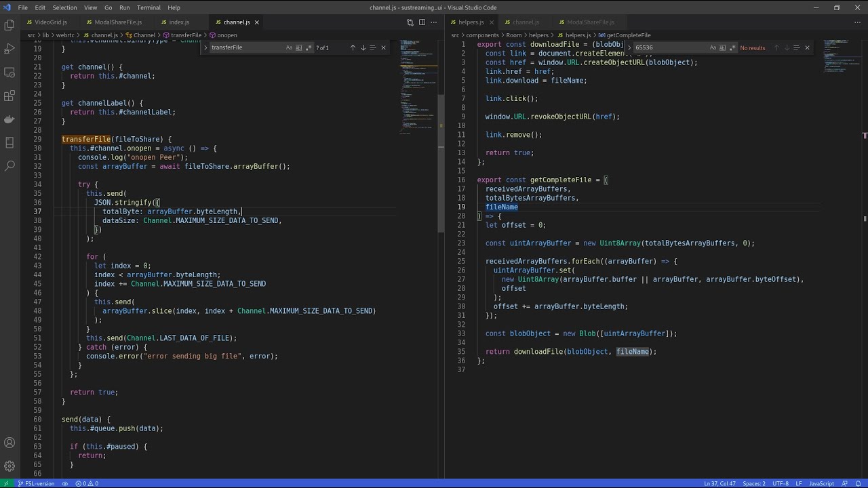Close the transferFile find widget
The height and width of the screenshot is (488, 868).
click(383, 47)
